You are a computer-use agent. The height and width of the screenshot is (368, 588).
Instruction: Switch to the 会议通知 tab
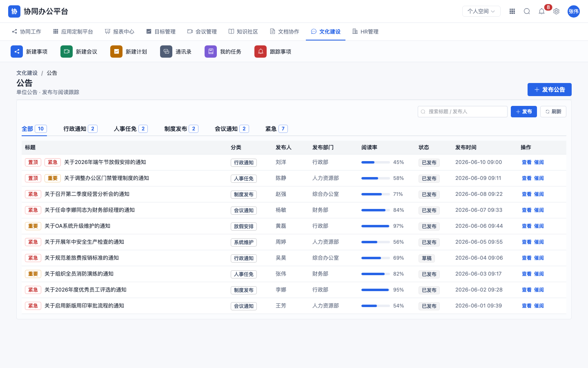[x=232, y=129]
